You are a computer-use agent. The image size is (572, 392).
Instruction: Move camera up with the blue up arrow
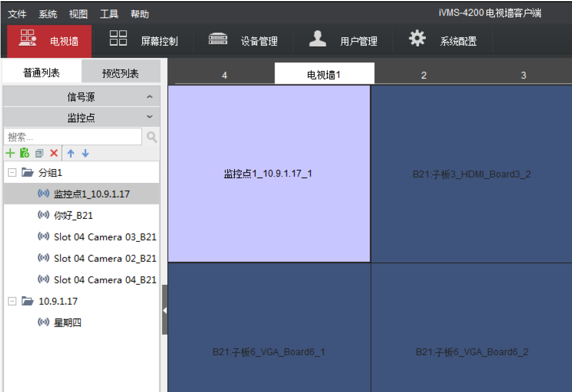pos(70,153)
